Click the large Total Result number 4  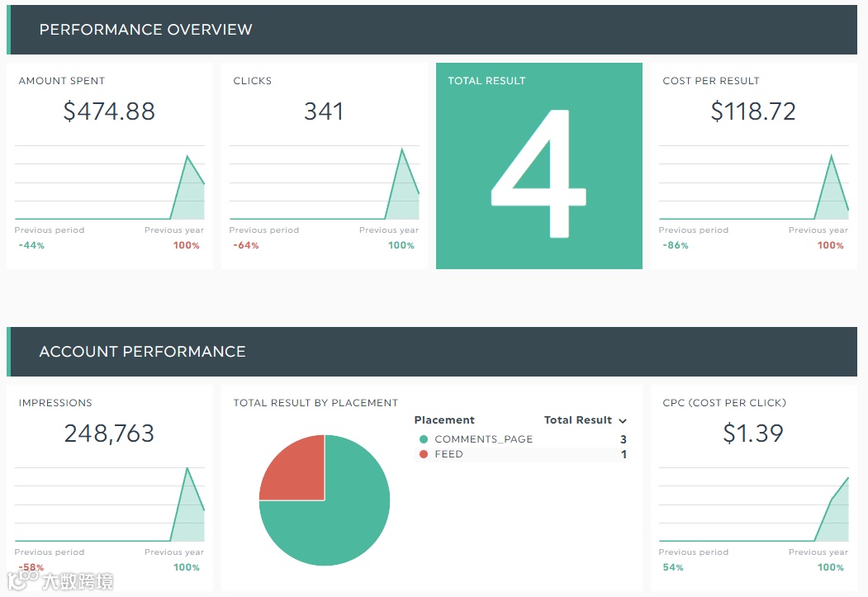click(x=538, y=173)
